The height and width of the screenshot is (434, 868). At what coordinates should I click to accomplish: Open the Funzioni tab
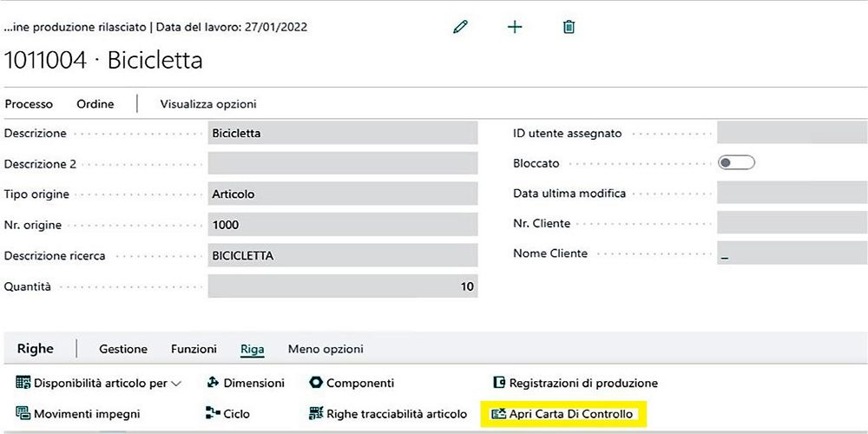194,349
